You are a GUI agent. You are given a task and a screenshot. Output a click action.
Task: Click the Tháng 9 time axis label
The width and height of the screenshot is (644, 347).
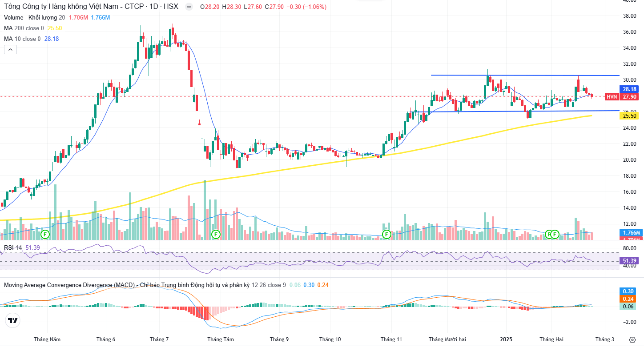pos(279,339)
